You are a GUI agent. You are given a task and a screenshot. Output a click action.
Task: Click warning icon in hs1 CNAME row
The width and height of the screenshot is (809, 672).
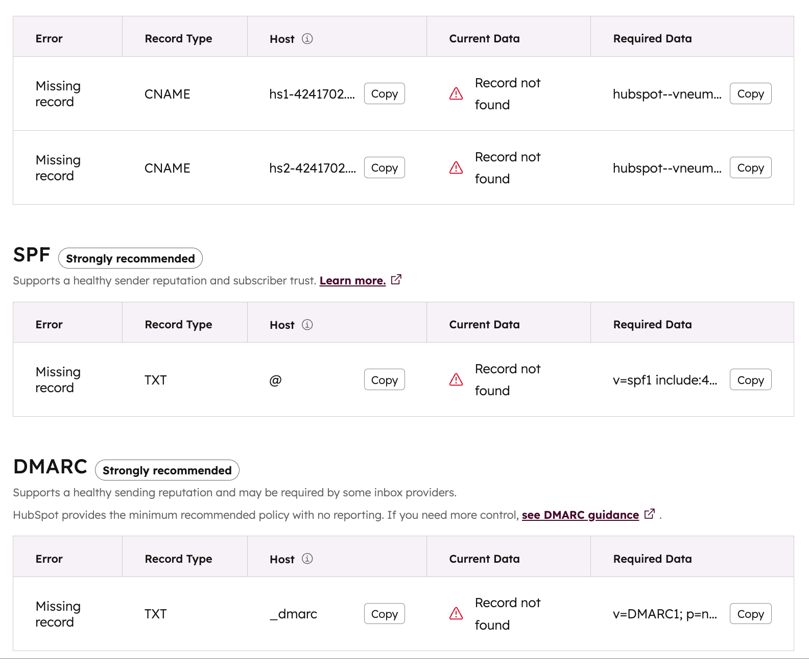coord(456,94)
